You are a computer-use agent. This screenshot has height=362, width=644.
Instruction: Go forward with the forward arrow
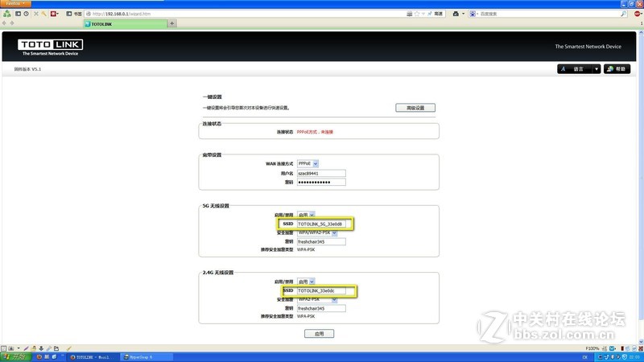coord(12,23)
